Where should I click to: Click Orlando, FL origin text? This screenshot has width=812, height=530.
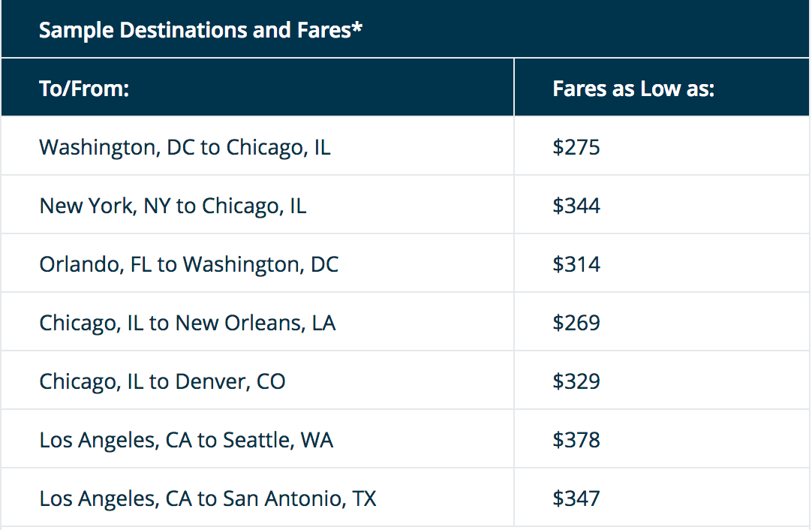[x=96, y=264]
